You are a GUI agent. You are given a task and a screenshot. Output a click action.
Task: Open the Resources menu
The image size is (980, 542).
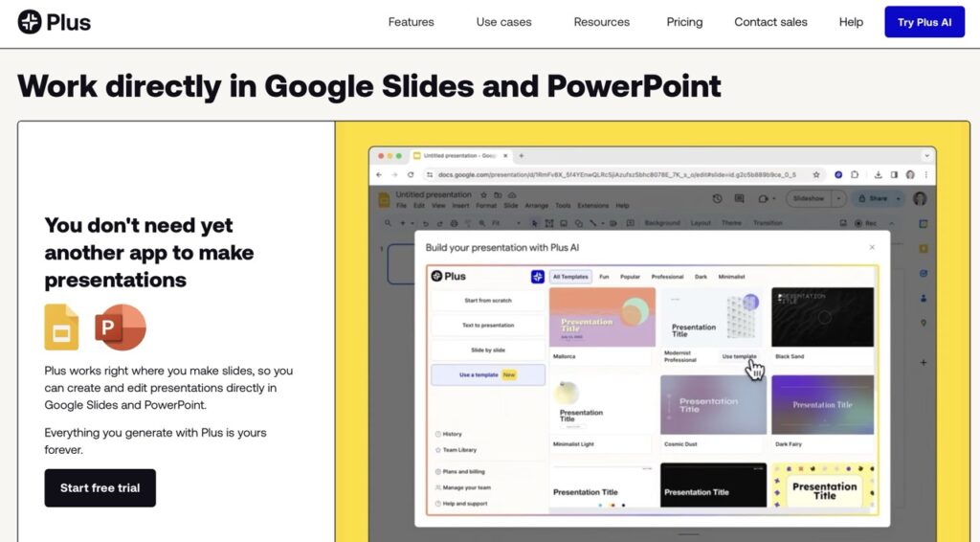point(601,22)
